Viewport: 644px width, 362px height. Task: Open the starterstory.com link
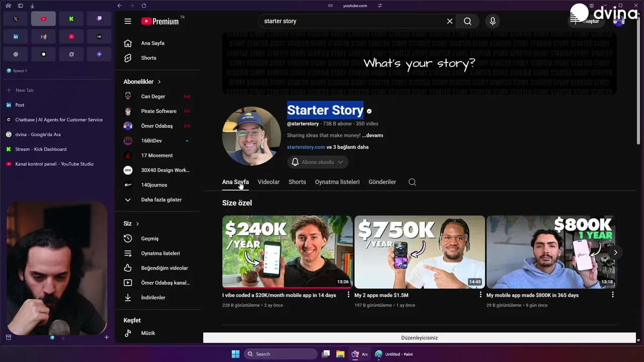pyautogui.click(x=306, y=147)
